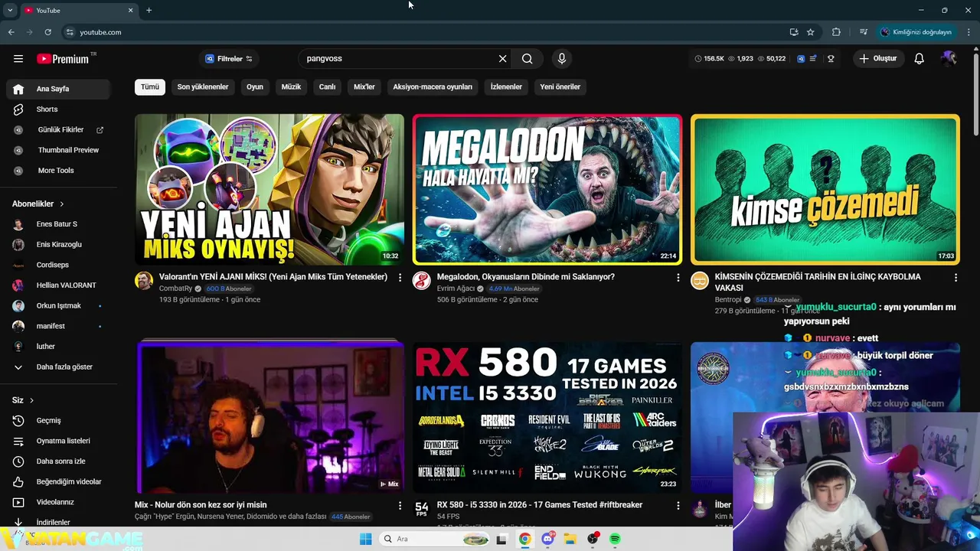
Task: Select the Aksiyon-macera oyunları chip
Action: pos(433,86)
